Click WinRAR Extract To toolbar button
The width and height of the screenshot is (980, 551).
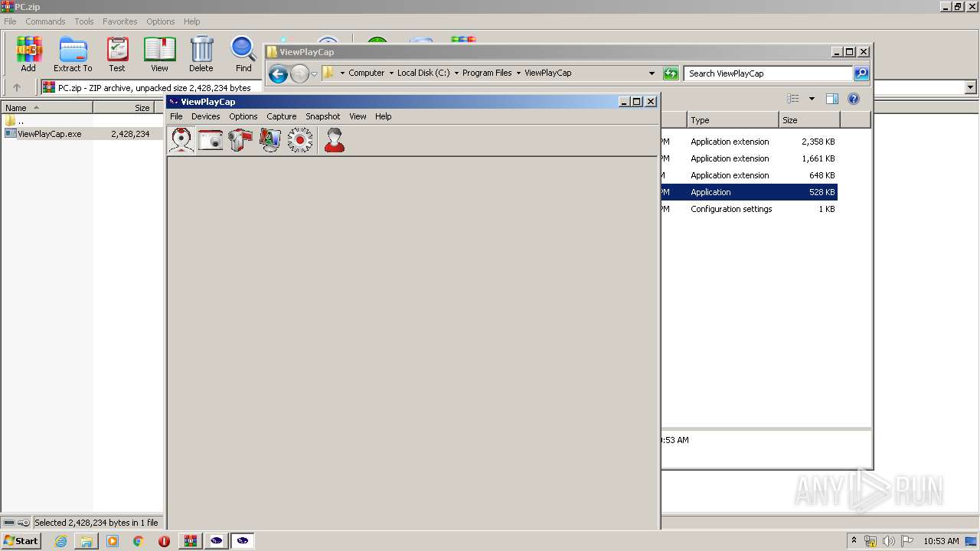(x=73, y=54)
